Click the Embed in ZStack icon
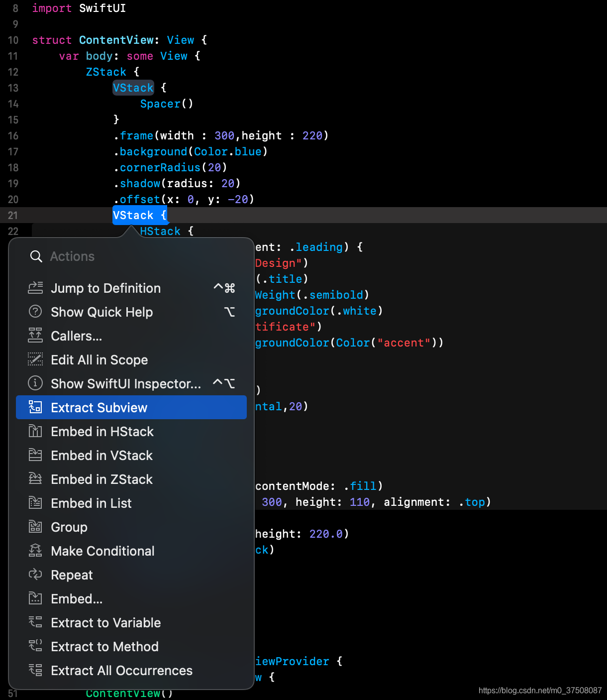The width and height of the screenshot is (607, 700). pyautogui.click(x=35, y=479)
